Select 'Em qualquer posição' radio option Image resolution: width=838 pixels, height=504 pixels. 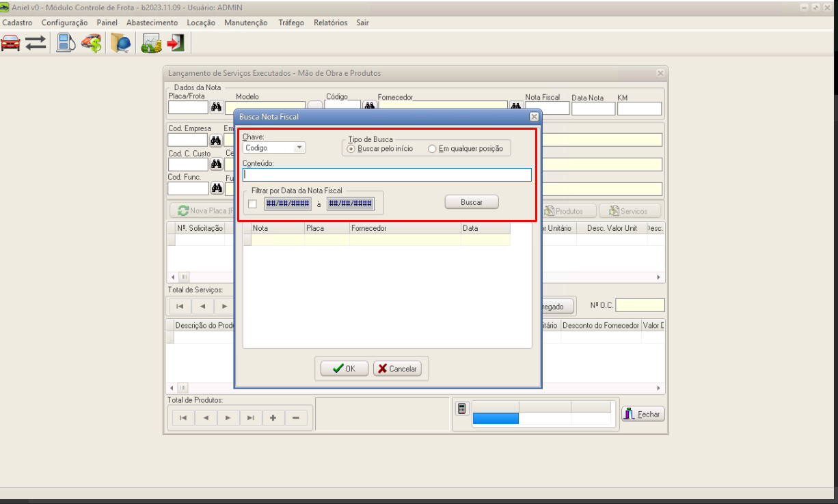(432, 149)
